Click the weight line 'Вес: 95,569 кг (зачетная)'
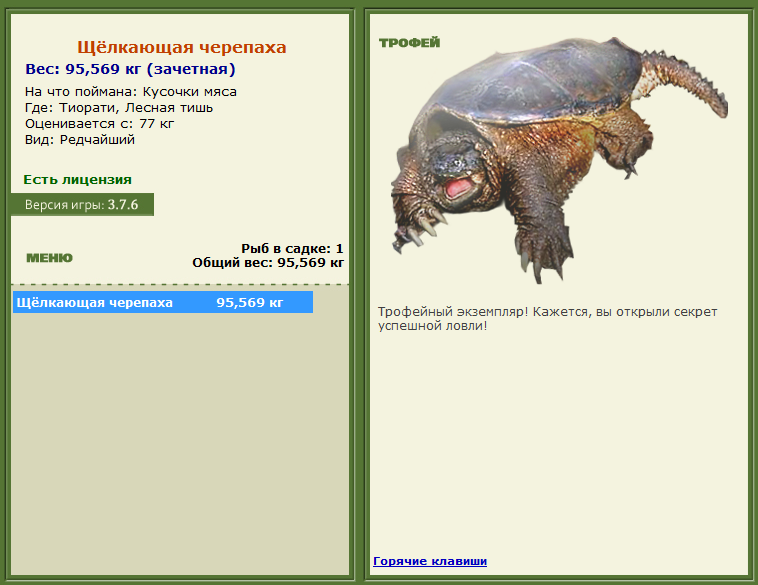Screen dimensions: 758x585 [131, 69]
